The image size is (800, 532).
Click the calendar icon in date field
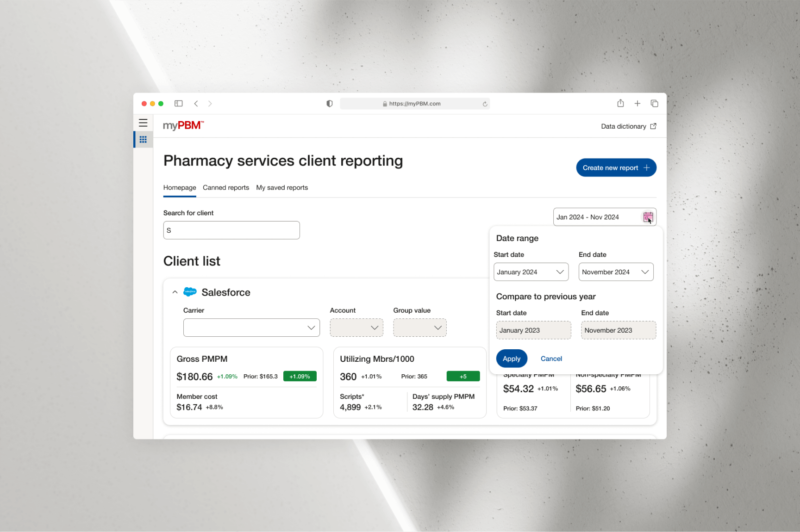648,217
